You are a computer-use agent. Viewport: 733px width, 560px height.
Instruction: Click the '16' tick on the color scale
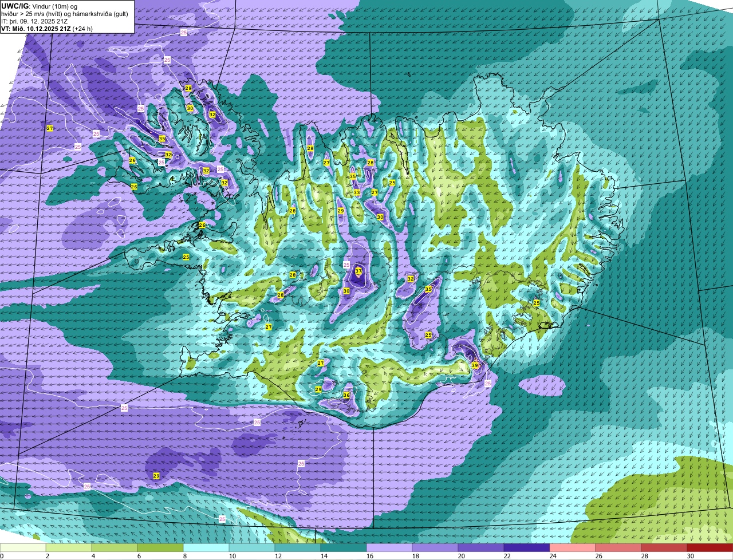[x=369, y=556]
